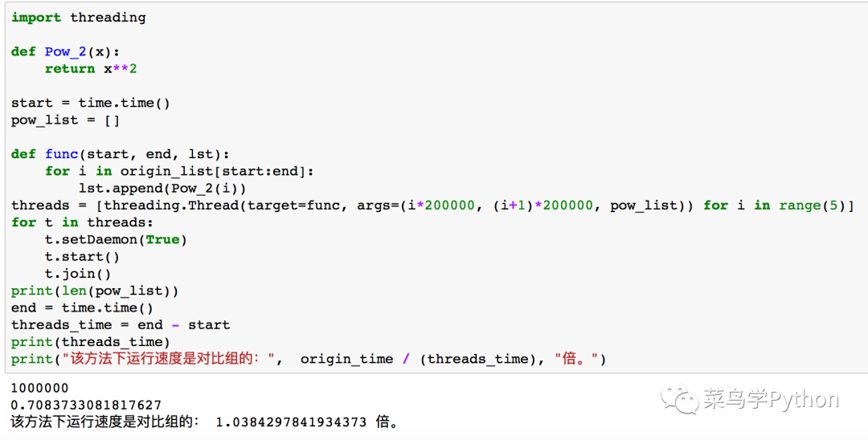The height and width of the screenshot is (440, 868).
Task: Click the output value 1000000
Action: pos(40,389)
